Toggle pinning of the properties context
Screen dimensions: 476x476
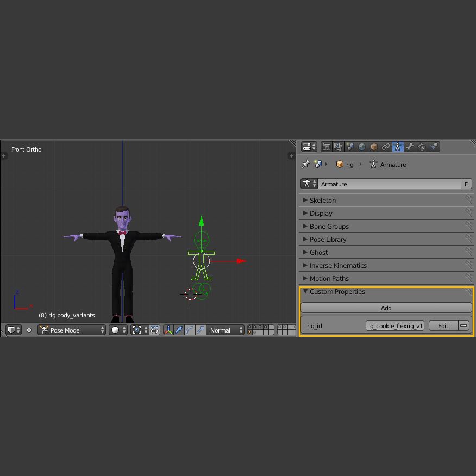305,164
